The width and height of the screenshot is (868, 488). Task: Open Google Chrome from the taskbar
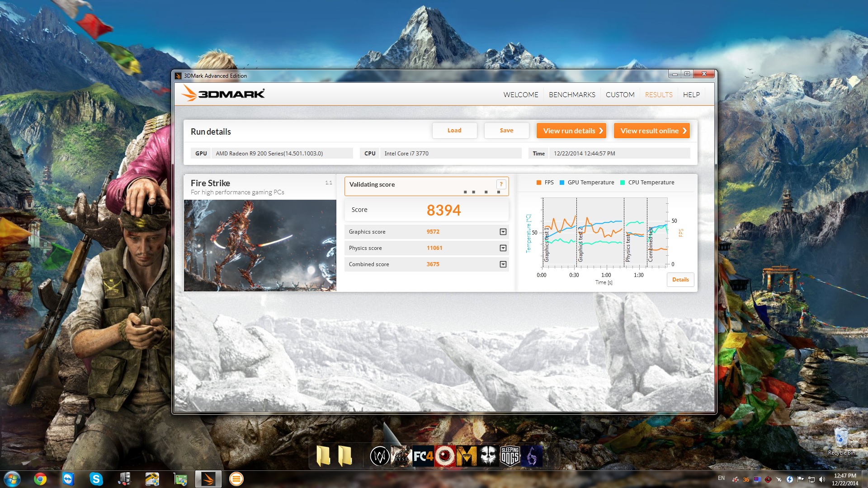40,479
